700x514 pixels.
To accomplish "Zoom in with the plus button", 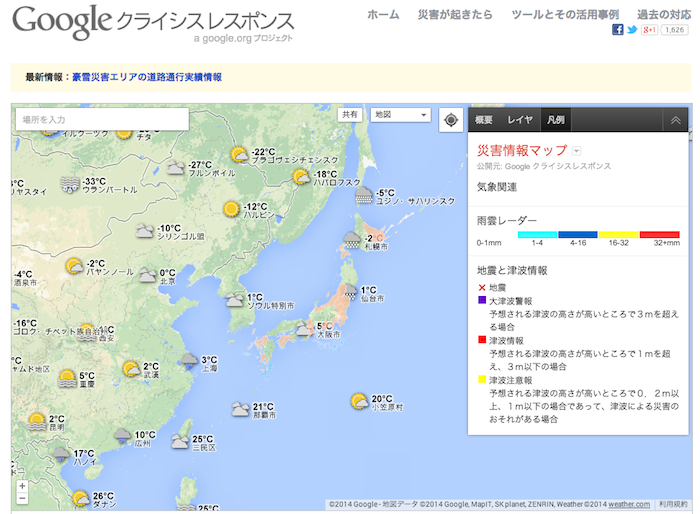I will tap(22, 486).
